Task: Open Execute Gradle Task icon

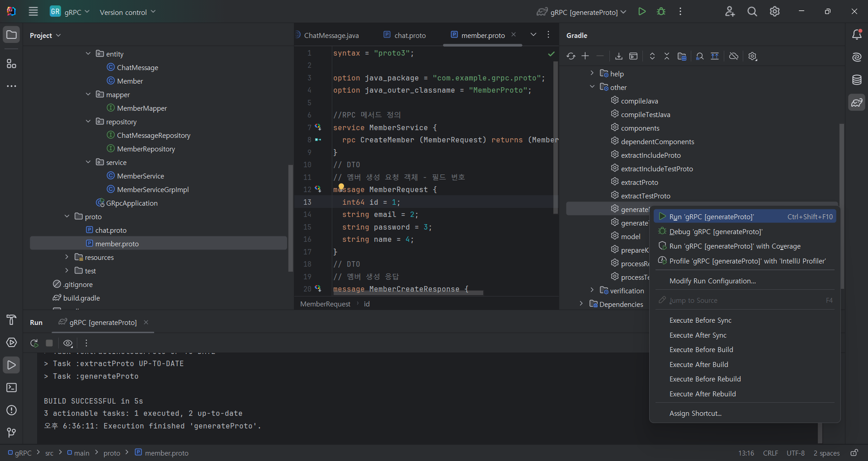Action: 633,56
